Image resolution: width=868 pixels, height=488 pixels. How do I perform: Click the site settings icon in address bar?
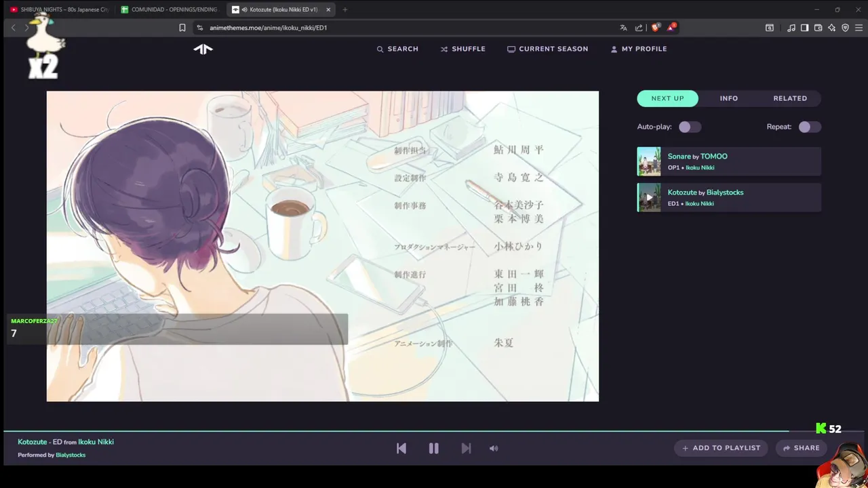click(x=199, y=28)
